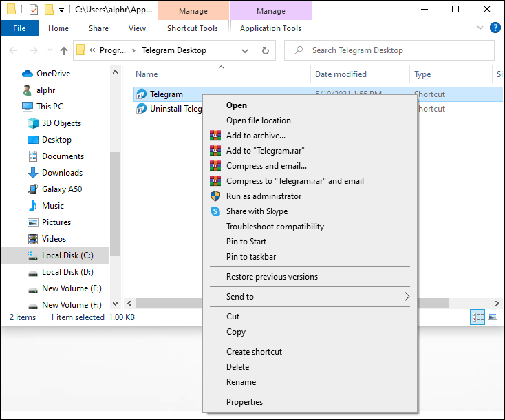Open the Application Tools tab
The image size is (505, 420).
point(270,28)
